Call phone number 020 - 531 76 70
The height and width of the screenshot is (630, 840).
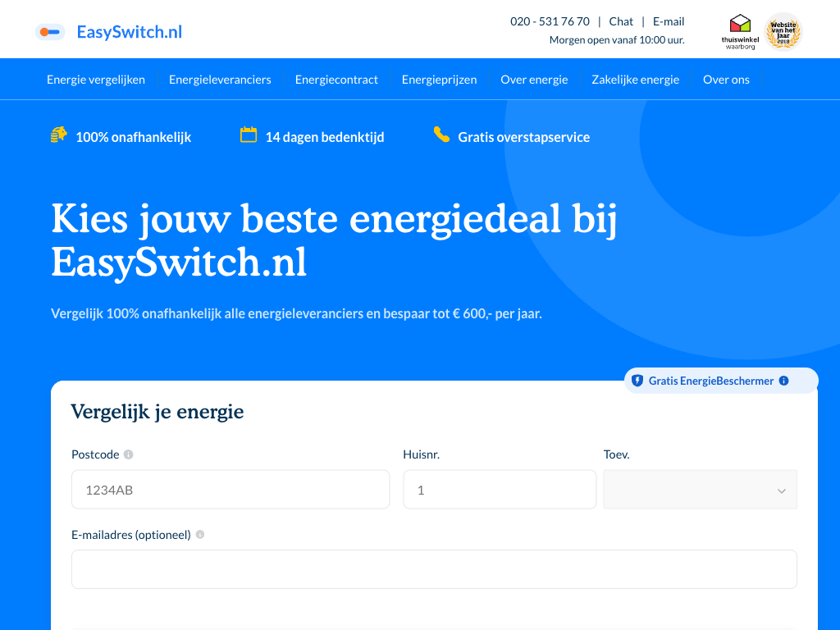coord(550,21)
